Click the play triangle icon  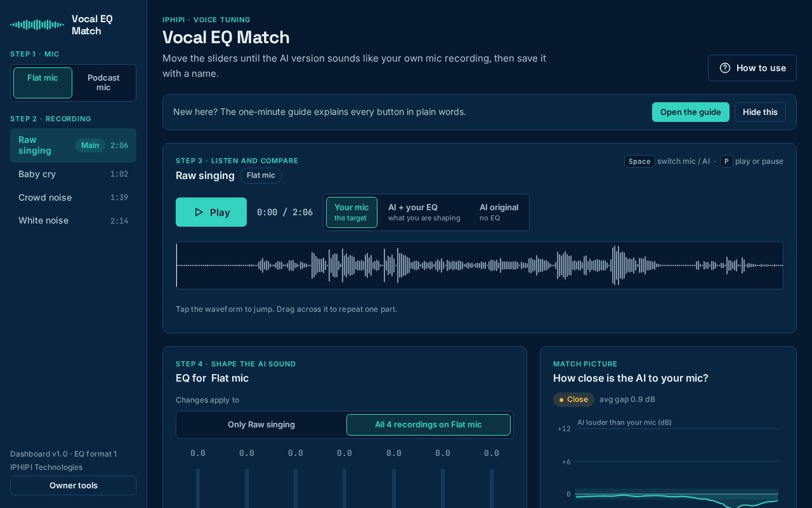199,212
